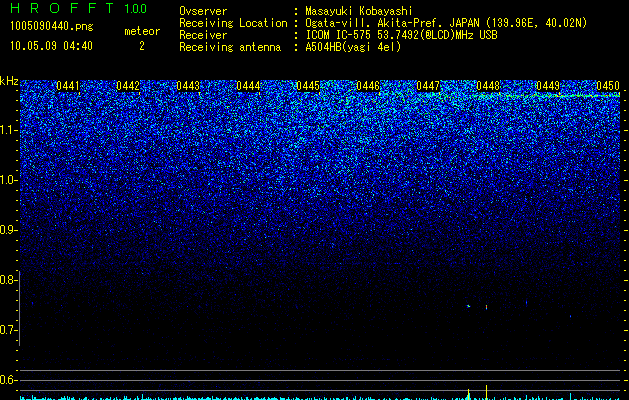Click the 1.1 kHz axis label
Image resolution: width=629 pixels, height=400 pixels.
(x=9, y=130)
